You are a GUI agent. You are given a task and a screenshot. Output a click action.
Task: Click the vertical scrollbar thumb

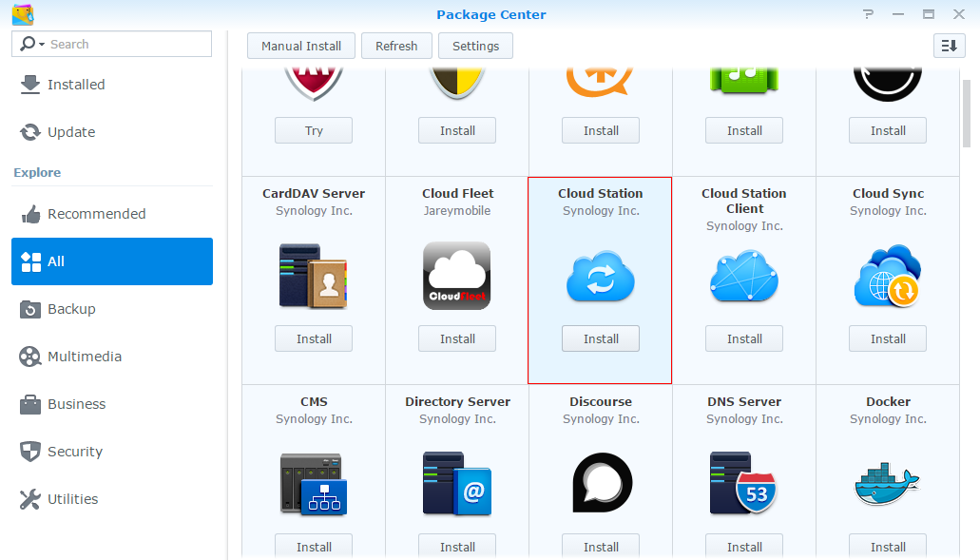tap(967, 114)
